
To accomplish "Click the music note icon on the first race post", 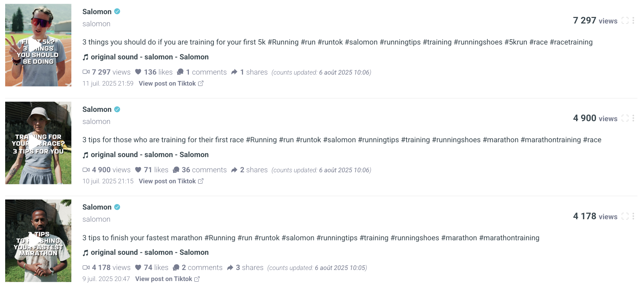I will coord(85,155).
